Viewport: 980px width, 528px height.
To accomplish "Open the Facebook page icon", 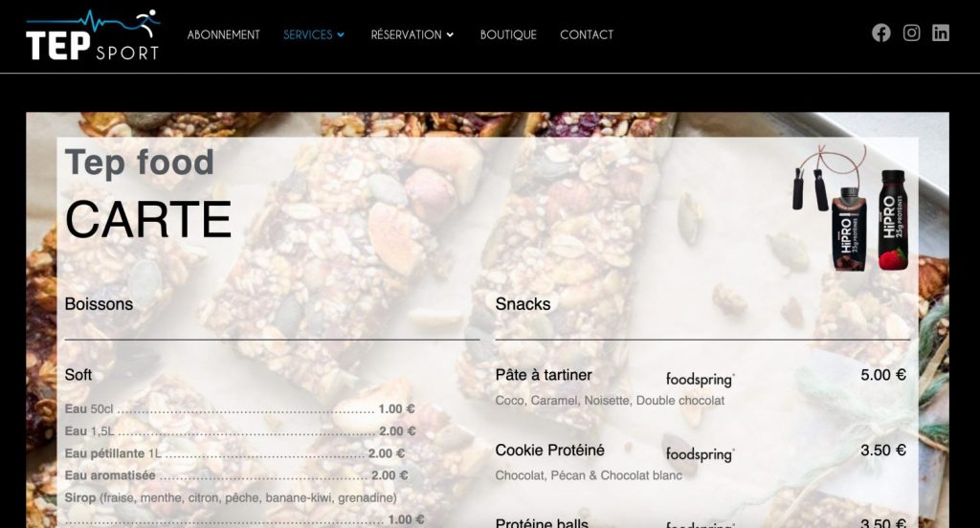I will 881,33.
